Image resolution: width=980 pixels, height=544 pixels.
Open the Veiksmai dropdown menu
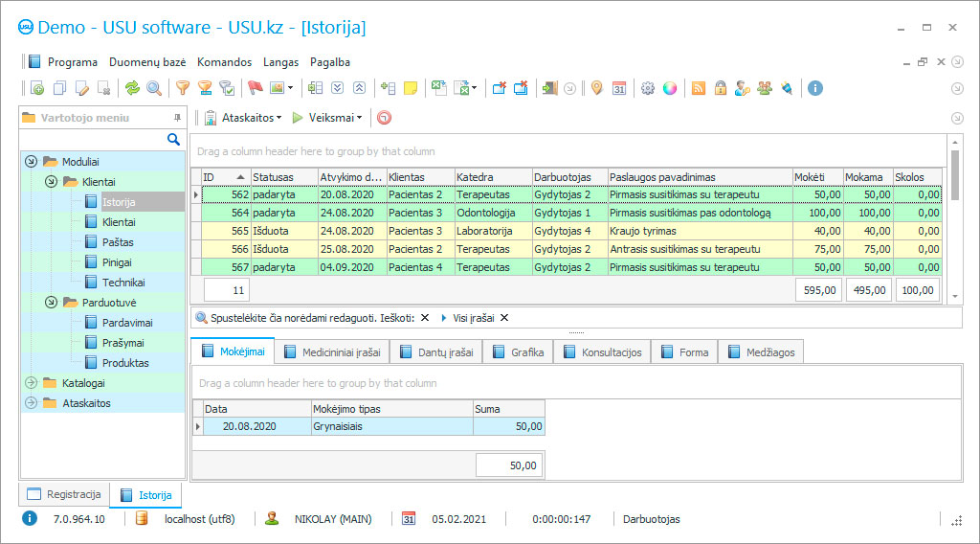(334, 118)
